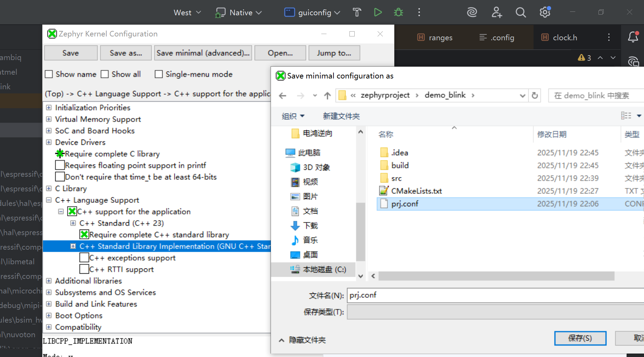This screenshot has width=644, height=357.
Task: Toggle Single-menu mode checkbox
Action: 159,74
